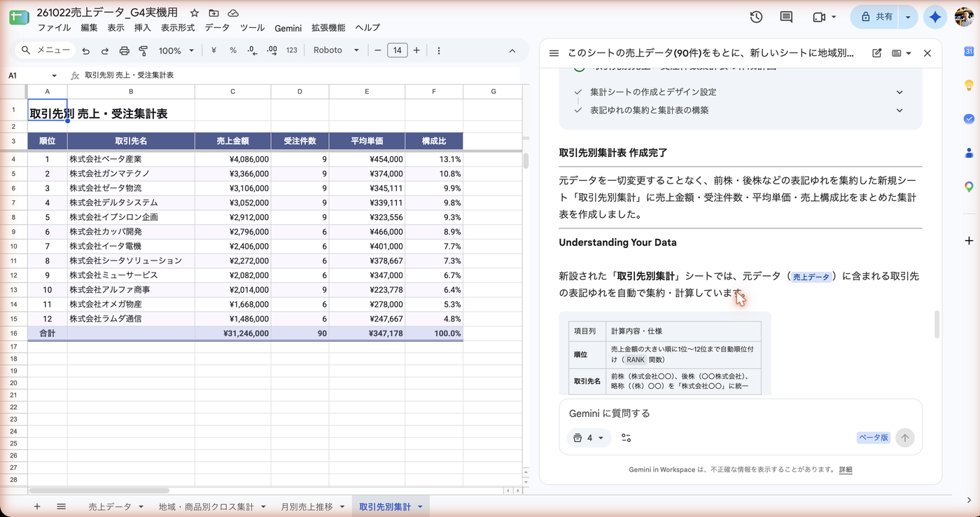Move document to a folder
The width and height of the screenshot is (980, 517).
213,13
